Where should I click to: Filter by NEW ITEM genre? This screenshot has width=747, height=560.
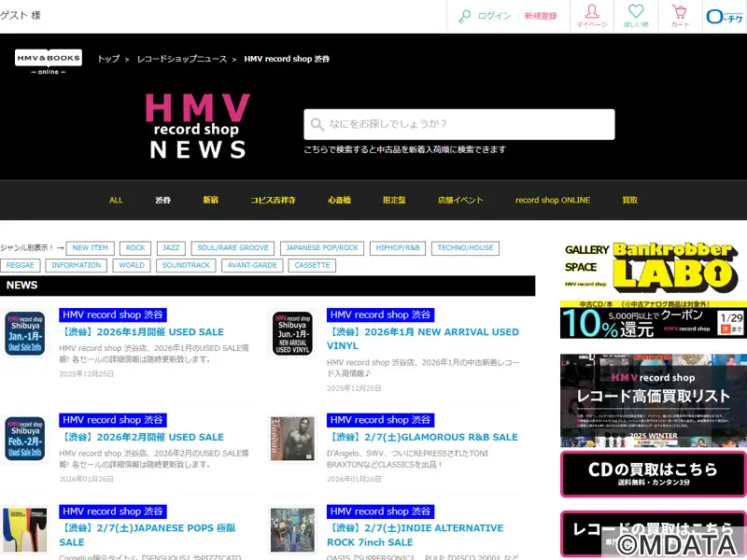click(x=90, y=248)
